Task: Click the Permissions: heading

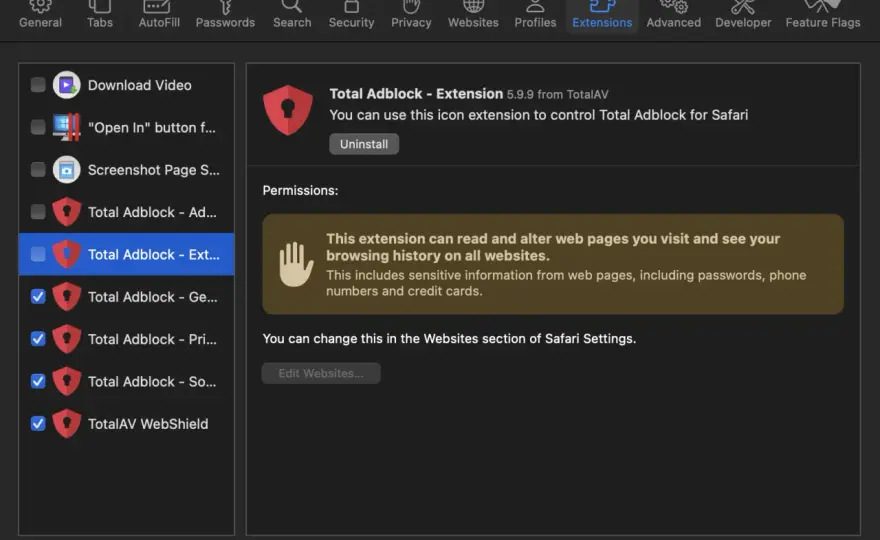Action: [300, 190]
